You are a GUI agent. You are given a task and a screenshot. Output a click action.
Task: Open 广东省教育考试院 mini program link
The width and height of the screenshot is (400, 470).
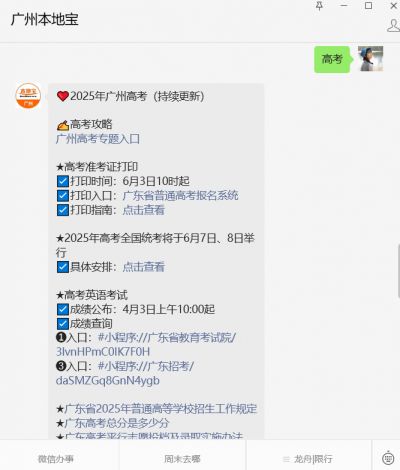tap(146, 345)
